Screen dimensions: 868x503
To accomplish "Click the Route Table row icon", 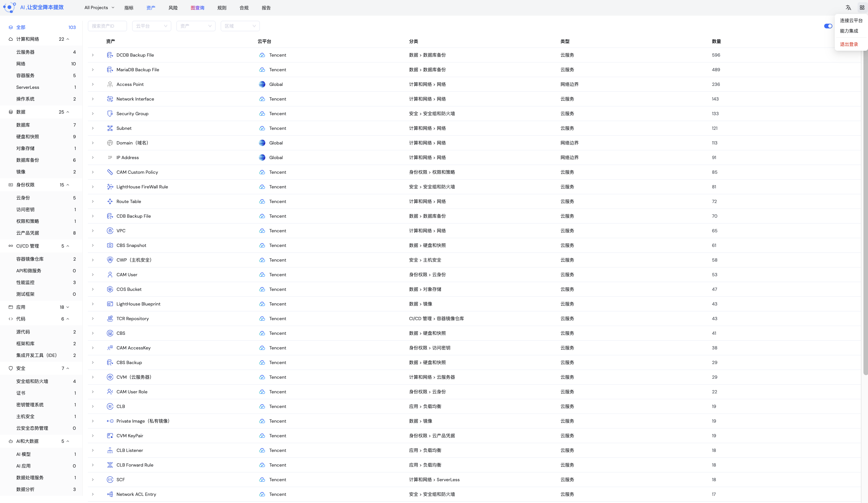I will coord(110,201).
